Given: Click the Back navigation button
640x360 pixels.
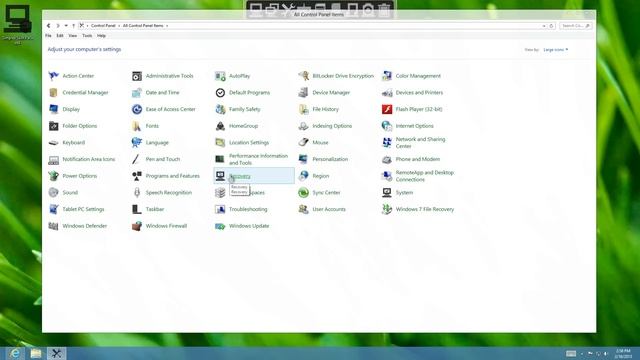Looking at the screenshot, I should (49, 26).
